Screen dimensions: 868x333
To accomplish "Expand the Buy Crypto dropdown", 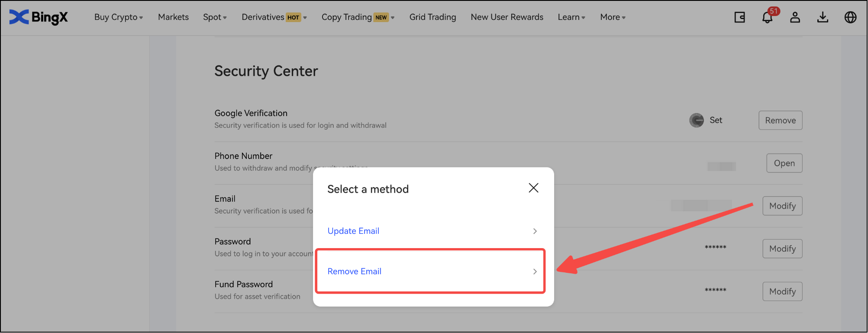I will [118, 17].
